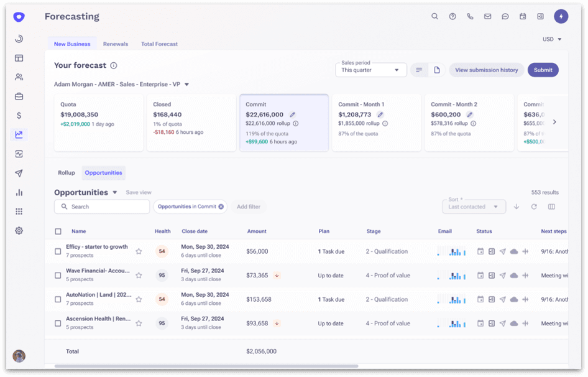The width and height of the screenshot is (588, 377).
Task: Click the Submit button
Action: (x=543, y=70)
